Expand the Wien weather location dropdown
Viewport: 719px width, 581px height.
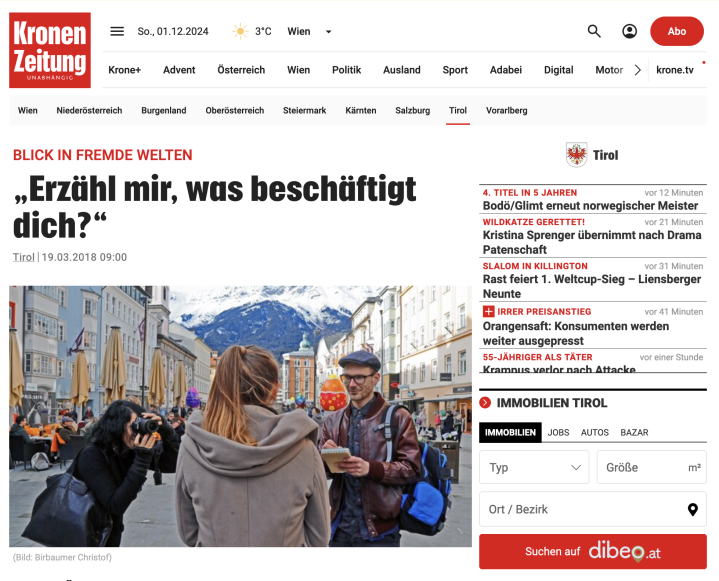click(328, 32)
